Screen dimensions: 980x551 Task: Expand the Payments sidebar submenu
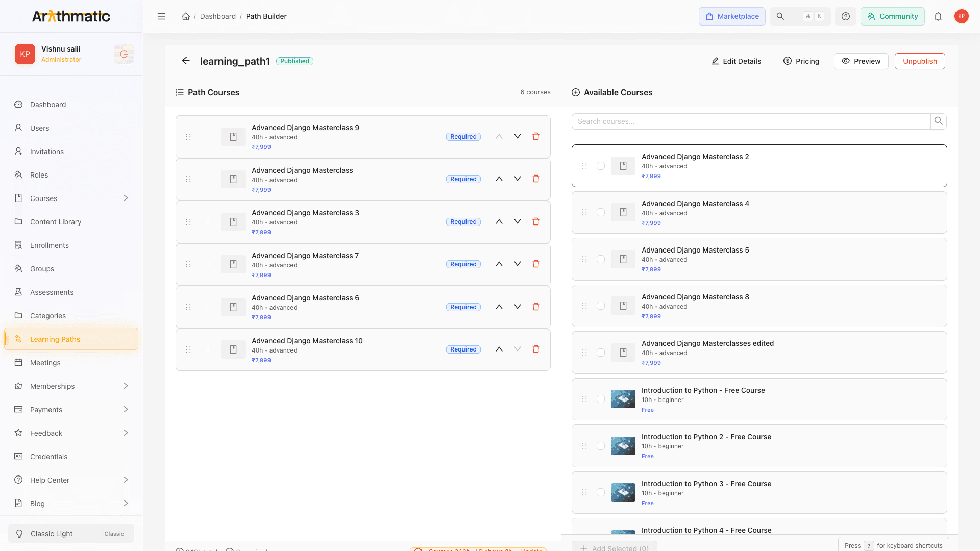(126, 410)
